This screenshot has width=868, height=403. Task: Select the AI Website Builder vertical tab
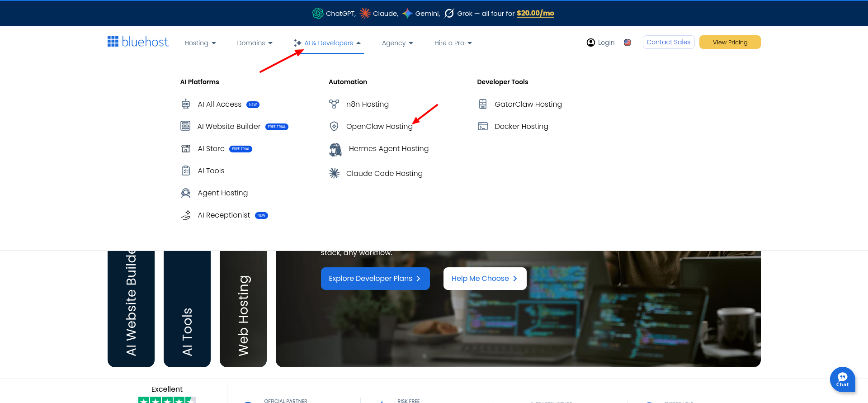[131, 309]
